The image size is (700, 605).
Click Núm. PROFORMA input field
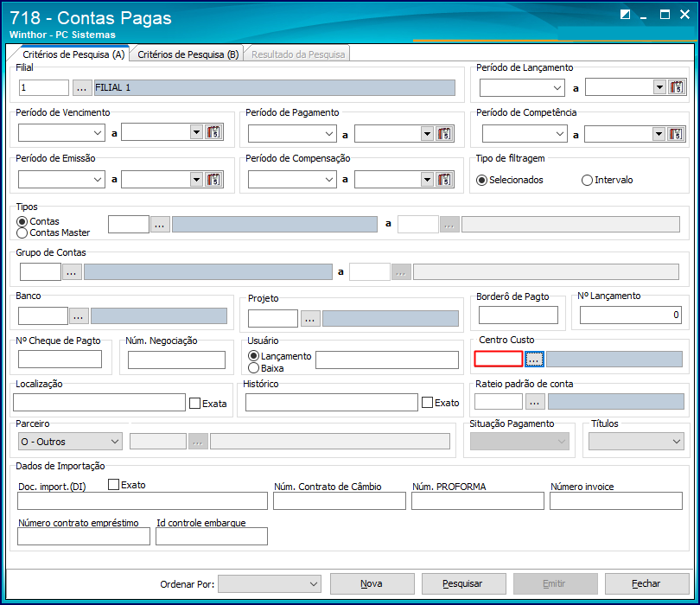tap(478, 501)
